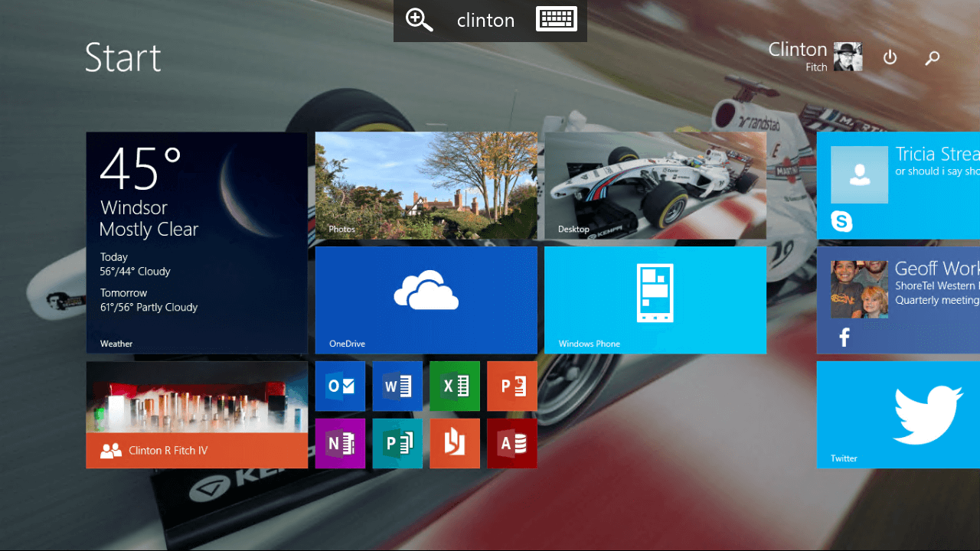980x551 pixels.
Task: Click the Clinton Fitch account picture
Action: tap(848, 57)
